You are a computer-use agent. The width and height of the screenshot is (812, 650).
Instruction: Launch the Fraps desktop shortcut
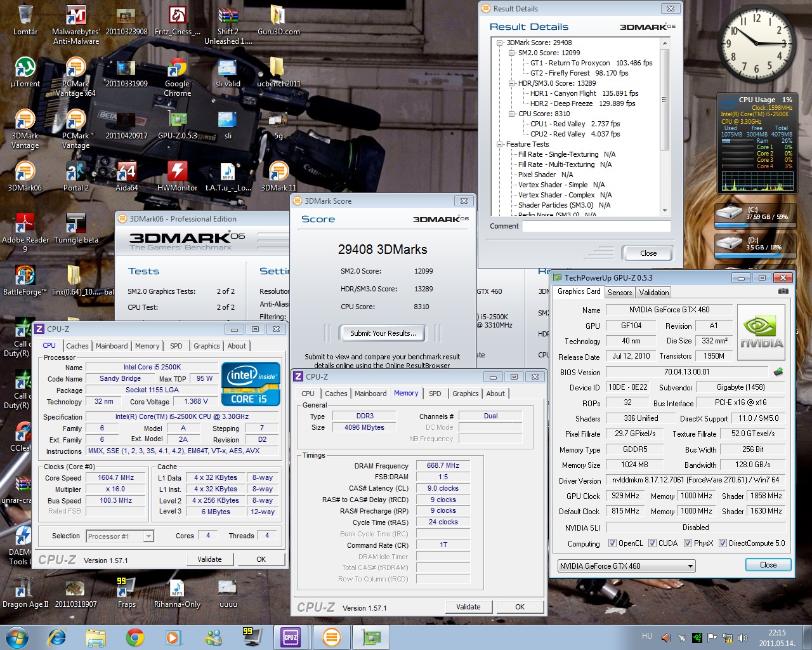coord(126,593)
